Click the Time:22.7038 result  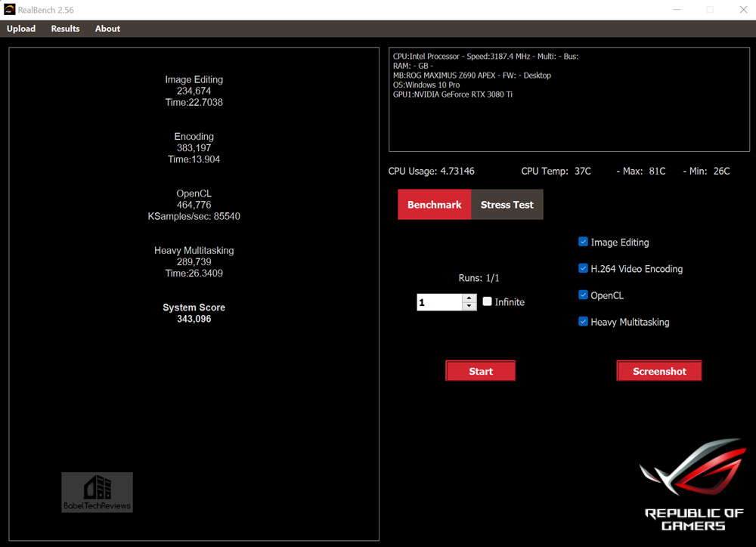click(194, 102)
